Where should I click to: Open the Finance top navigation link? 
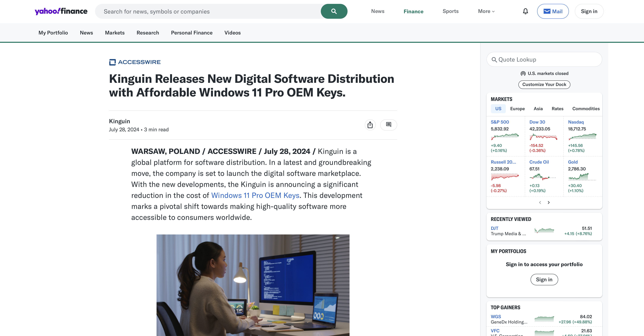tap(413, 11)
